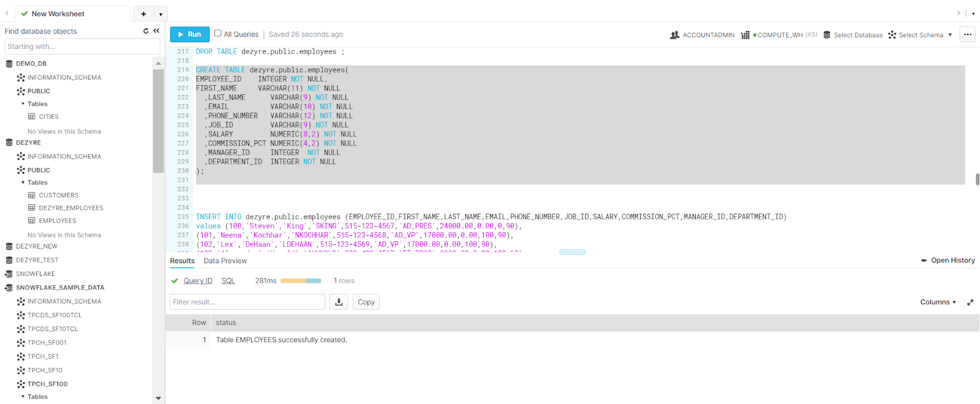
Task: Open the Query ID link
Action: pyautogui.click(x=198, y=281)
